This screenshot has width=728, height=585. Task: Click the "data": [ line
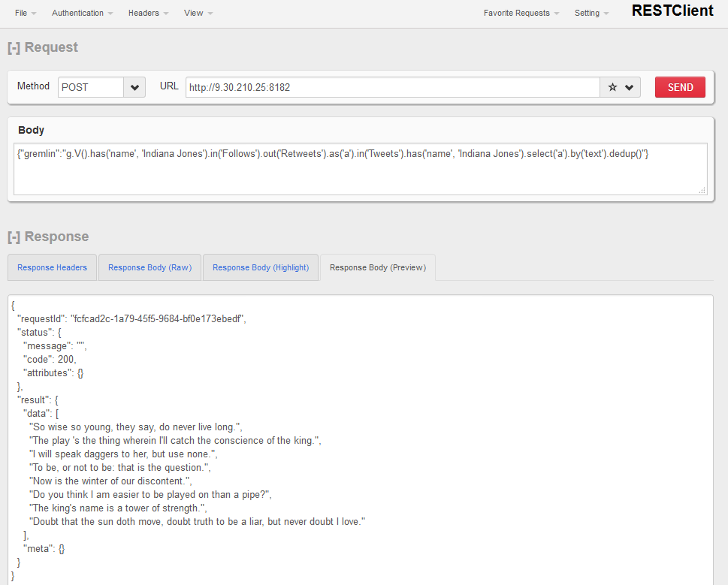(x=41, y=413)
